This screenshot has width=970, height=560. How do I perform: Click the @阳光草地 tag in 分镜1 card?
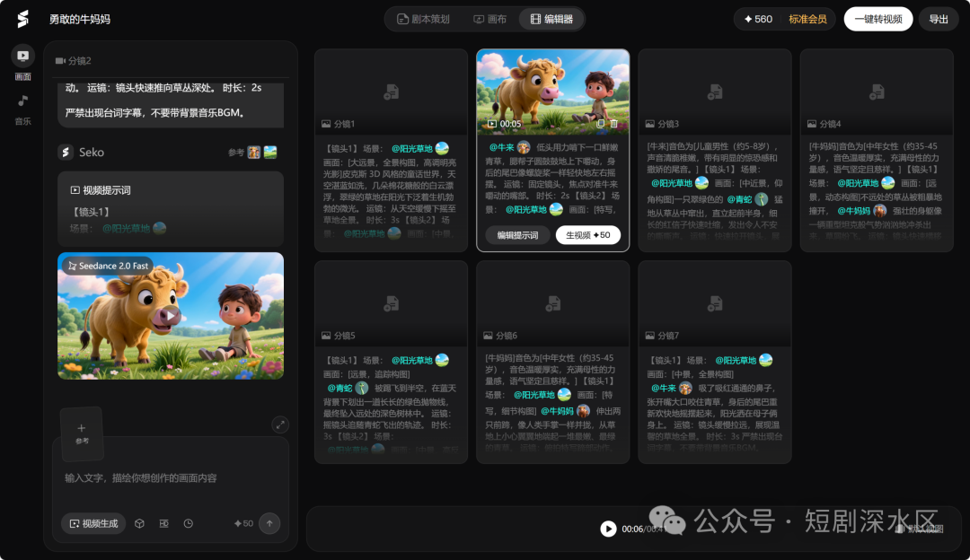[x=412, y=148]
